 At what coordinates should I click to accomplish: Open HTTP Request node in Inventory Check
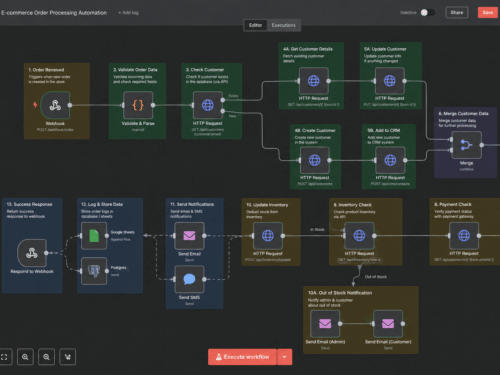(x=359, y=236)
